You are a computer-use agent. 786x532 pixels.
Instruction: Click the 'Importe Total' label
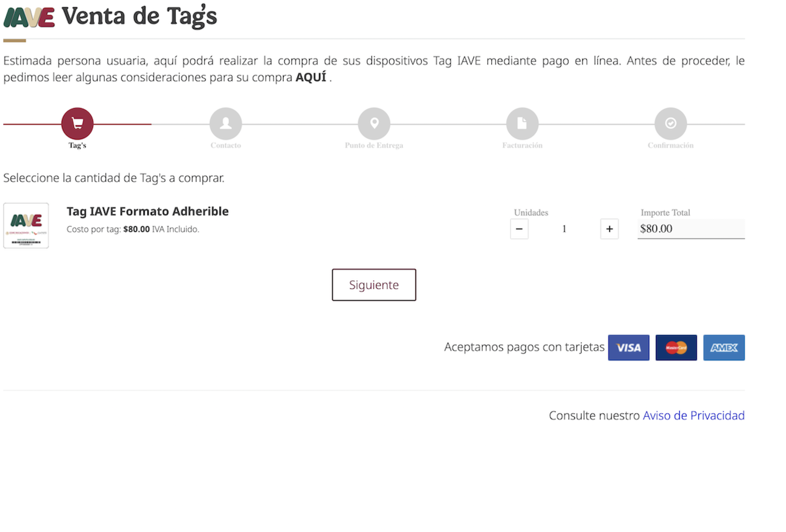coord(665,212)
